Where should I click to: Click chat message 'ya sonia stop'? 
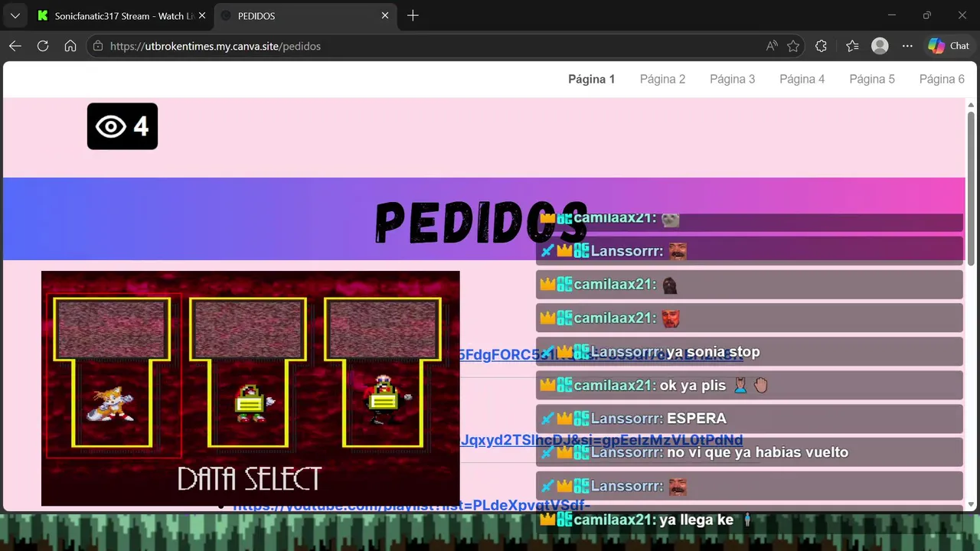(713, 352)
